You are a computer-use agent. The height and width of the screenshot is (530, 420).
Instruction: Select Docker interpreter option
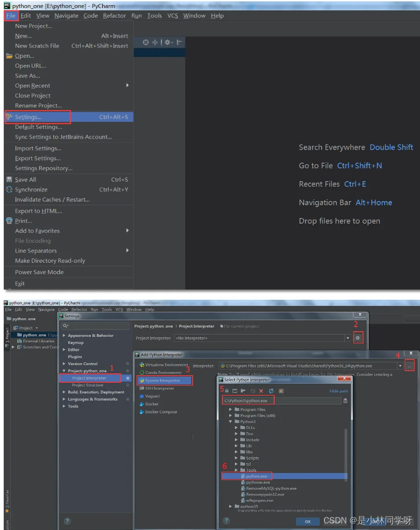tap(149, 404)
